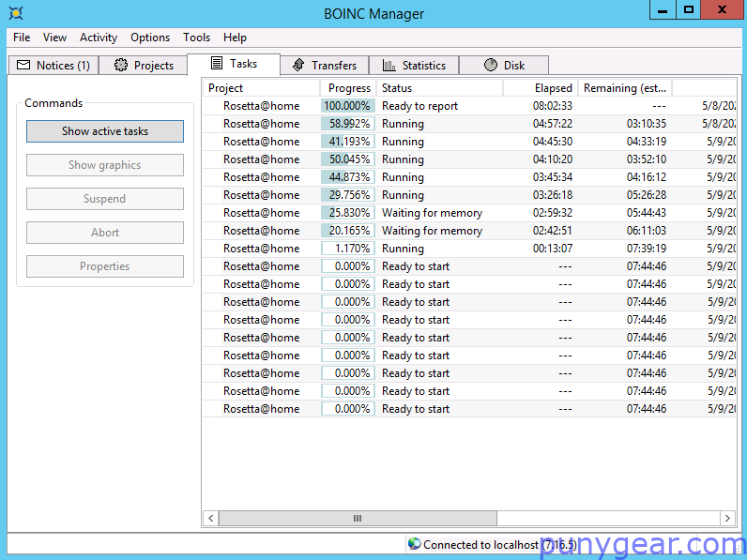Switch to the Transfers tab

click(x=325, y=66)
